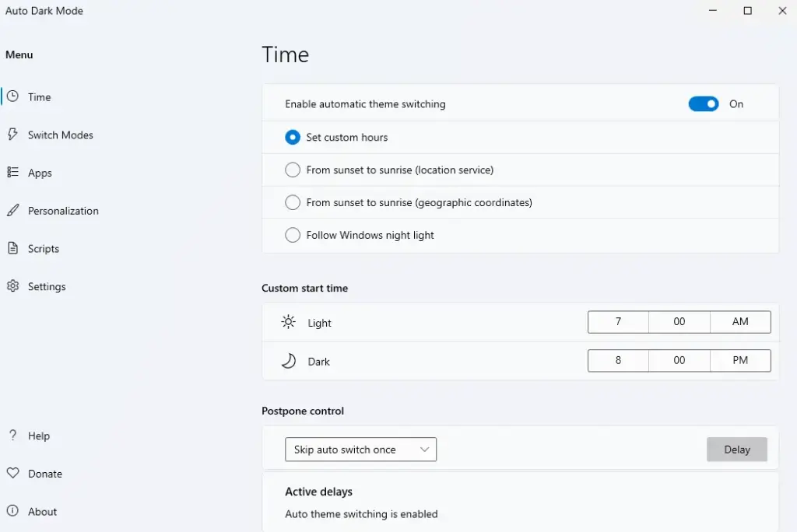This screenshot has width=797, height=532.
Task: Click the info icon beside About
Action: click(12, 511)
